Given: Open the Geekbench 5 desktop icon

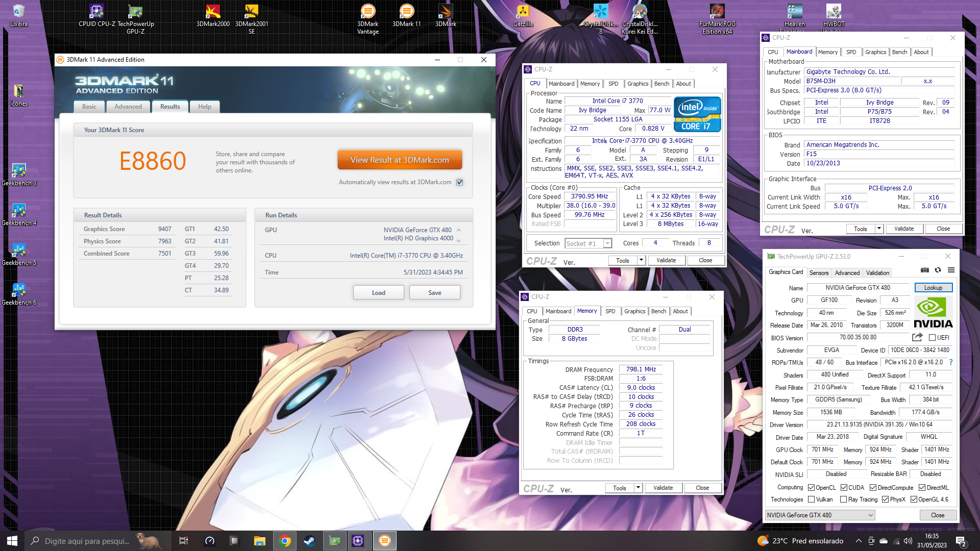Looking at the screenshot, I should click(x=19, y=255).
